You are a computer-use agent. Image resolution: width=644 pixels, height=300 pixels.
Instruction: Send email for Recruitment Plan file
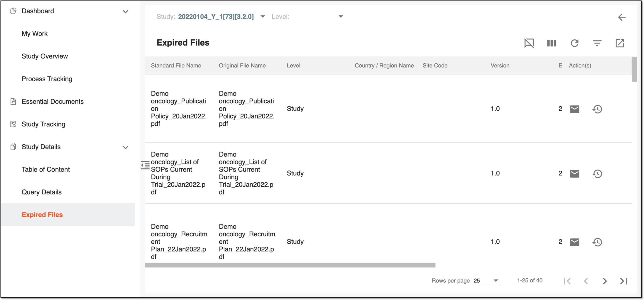574,242
